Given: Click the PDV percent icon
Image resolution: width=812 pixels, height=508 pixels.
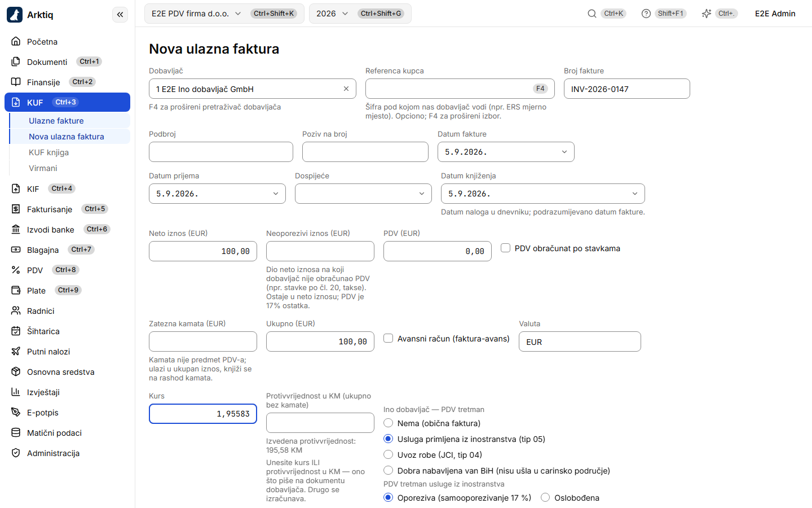Looking at the screenshot, I should coord(16,270).
